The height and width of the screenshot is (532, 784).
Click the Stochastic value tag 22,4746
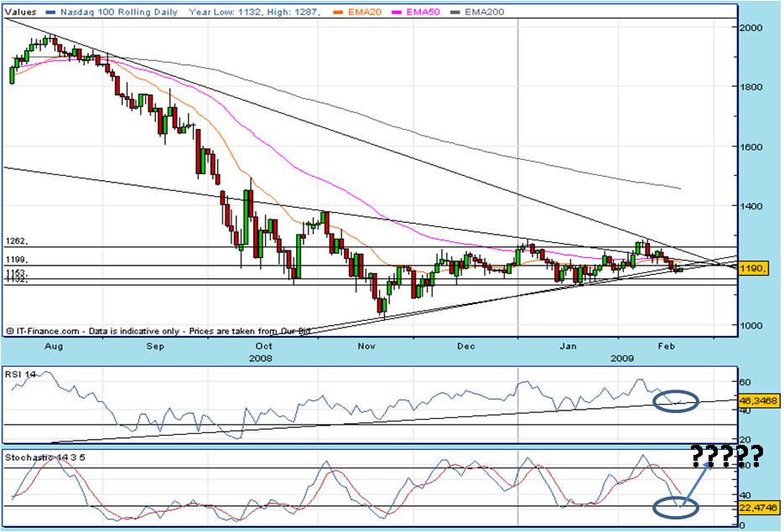coord(758,508)
